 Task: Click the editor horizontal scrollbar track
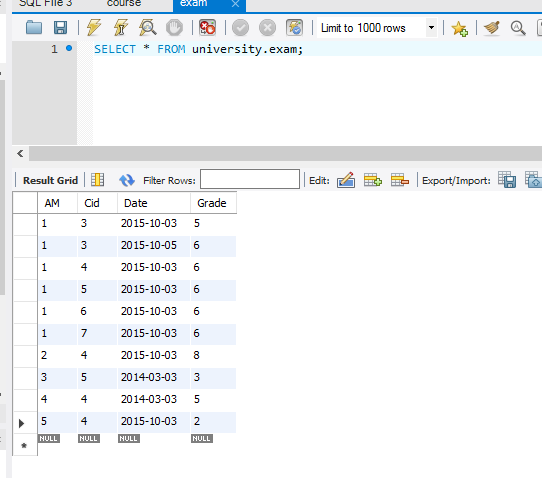click(286, 153)
